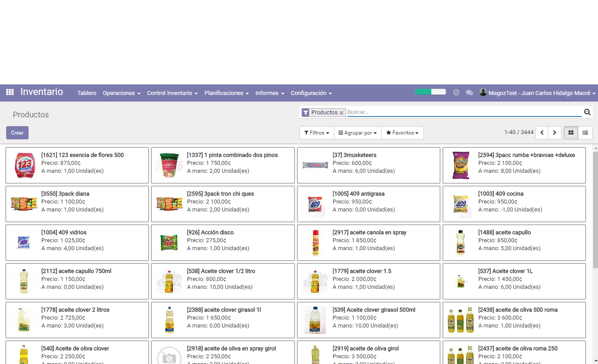Open the 409 antigrasa product image
The height and width of the screenshot is (364, 598).
pyautogui.click(x=315, y=204)
